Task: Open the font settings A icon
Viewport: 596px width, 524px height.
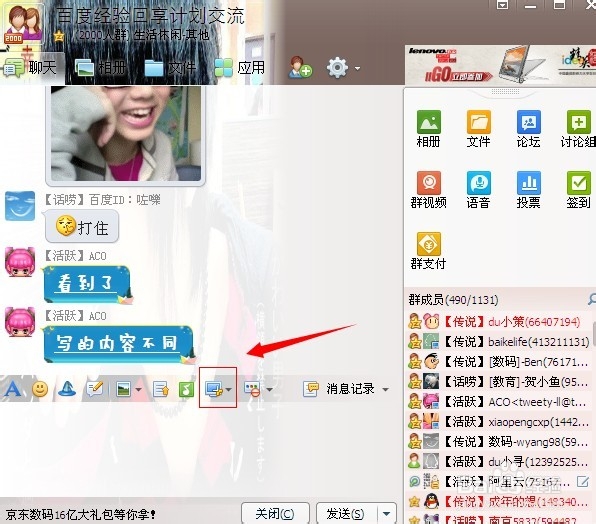Action: [x=13, y=389]
